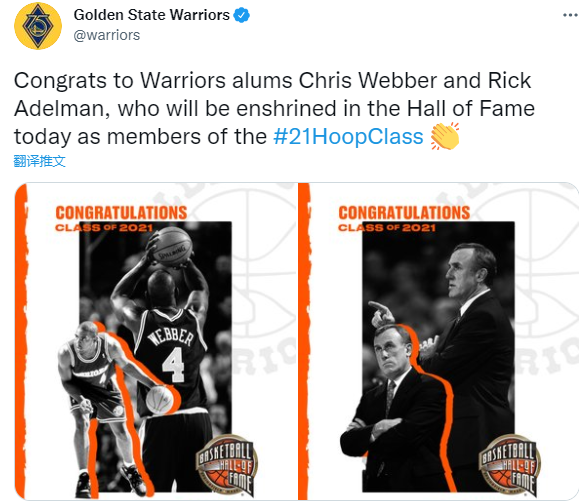Click the Golden State Warriors display name

pos(151,15)
